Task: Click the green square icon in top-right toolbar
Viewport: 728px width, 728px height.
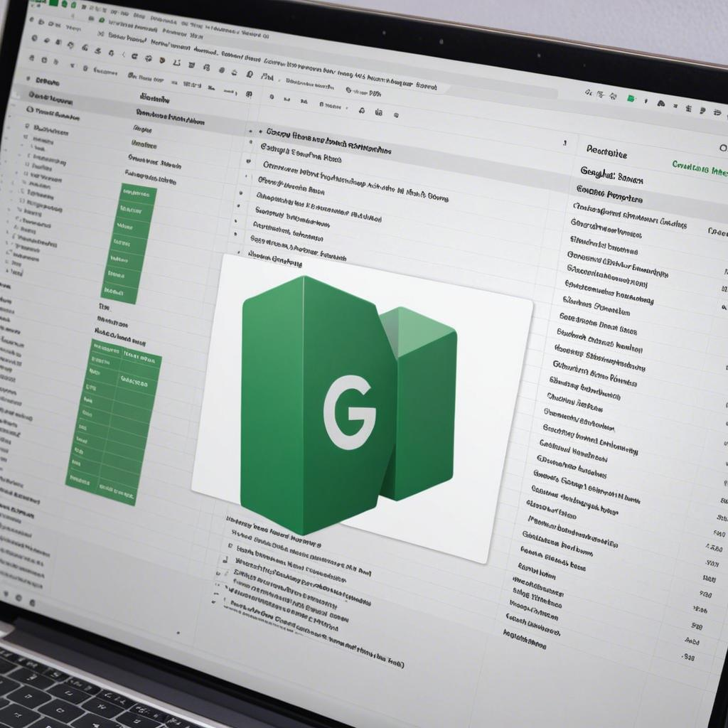Action: (631, 98)
